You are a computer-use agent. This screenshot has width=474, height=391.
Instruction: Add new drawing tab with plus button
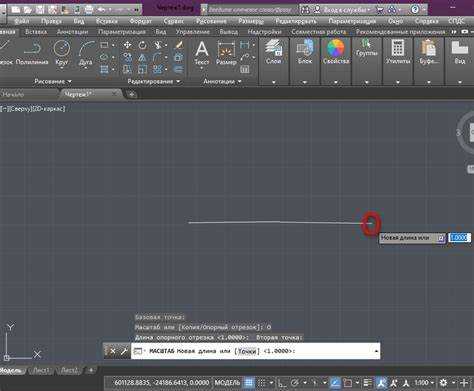click(x=132, y=95)
